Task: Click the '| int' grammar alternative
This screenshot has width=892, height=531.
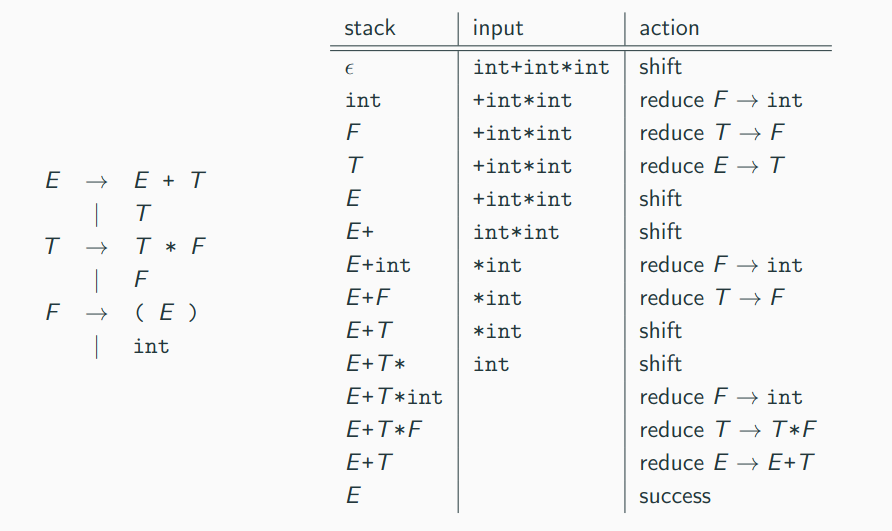Action: [x=131, y=346]
